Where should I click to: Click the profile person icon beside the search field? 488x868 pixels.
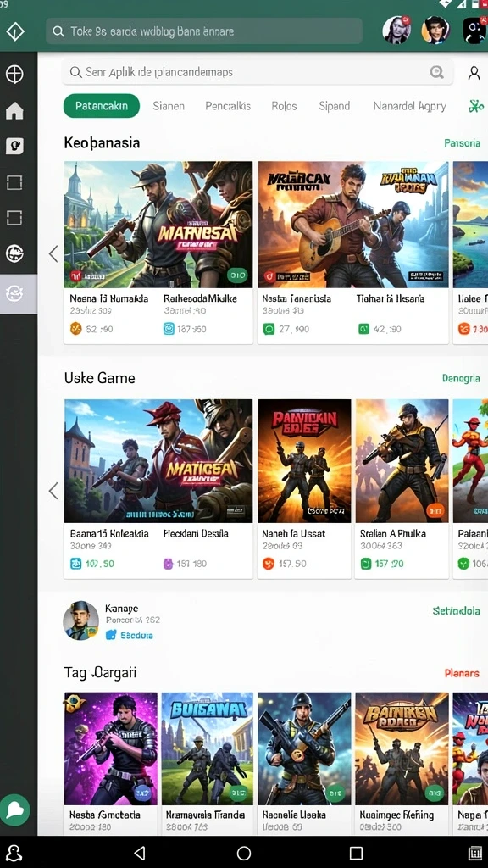[474, 73]
